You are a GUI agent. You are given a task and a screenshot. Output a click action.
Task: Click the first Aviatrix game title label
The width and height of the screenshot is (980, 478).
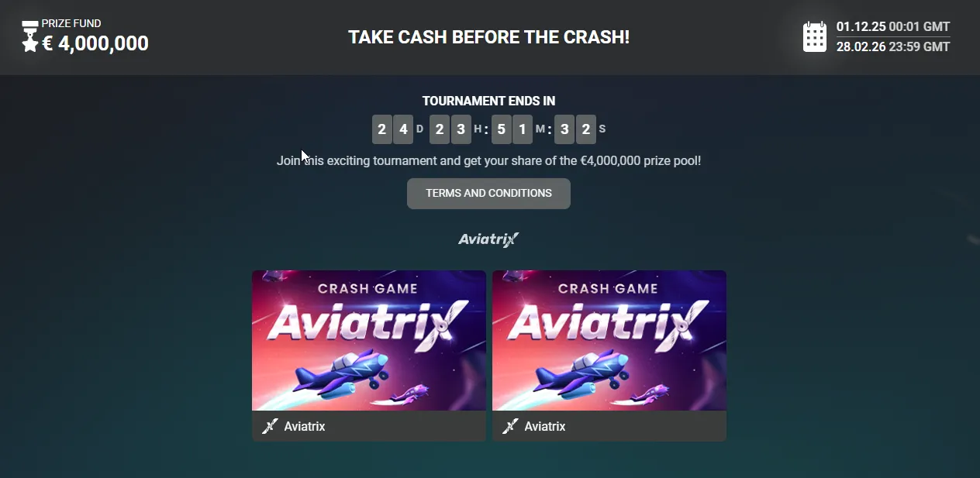[305, 426]
